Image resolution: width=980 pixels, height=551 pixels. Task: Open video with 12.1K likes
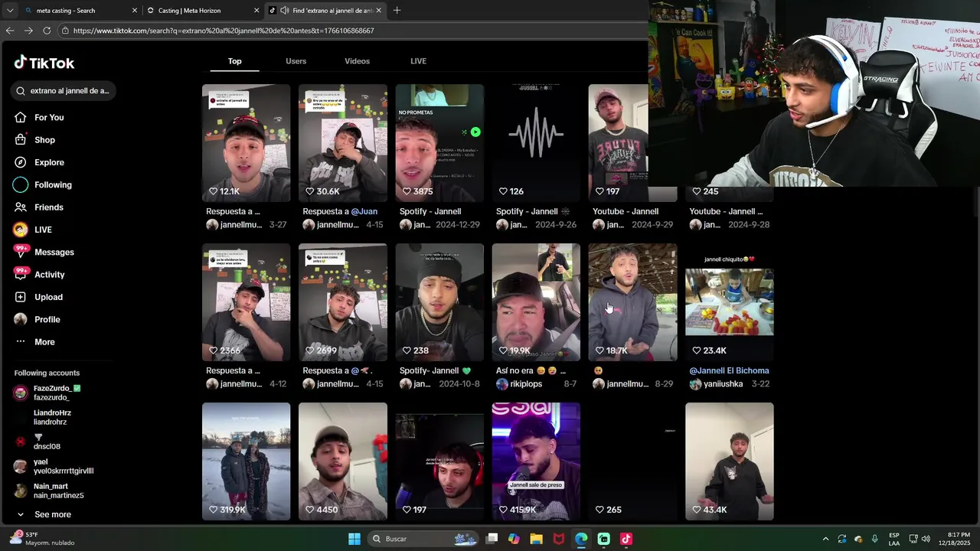pyautogui.click(x=246, y=142)
